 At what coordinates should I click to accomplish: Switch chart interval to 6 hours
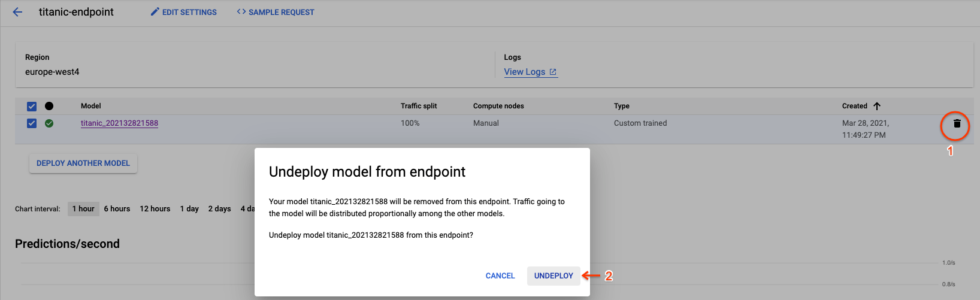pyautogui.click(x=117, y=209)
